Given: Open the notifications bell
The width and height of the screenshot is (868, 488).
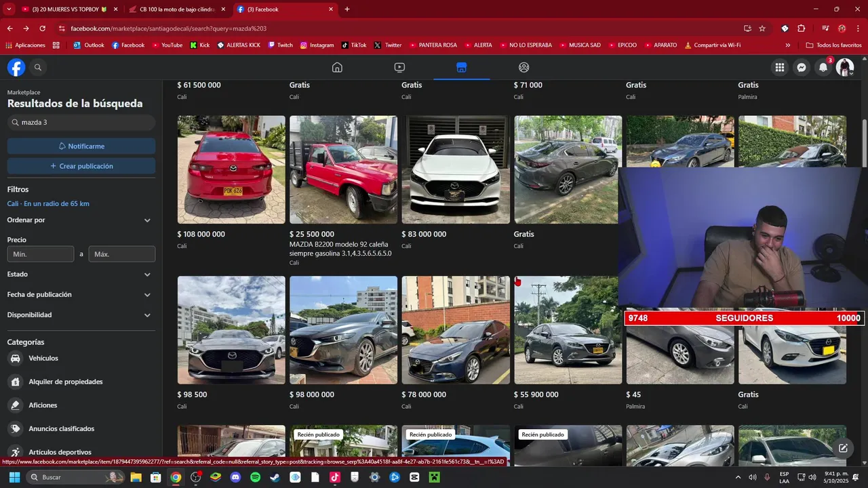Looking at the screenshot, I should 823,67.
